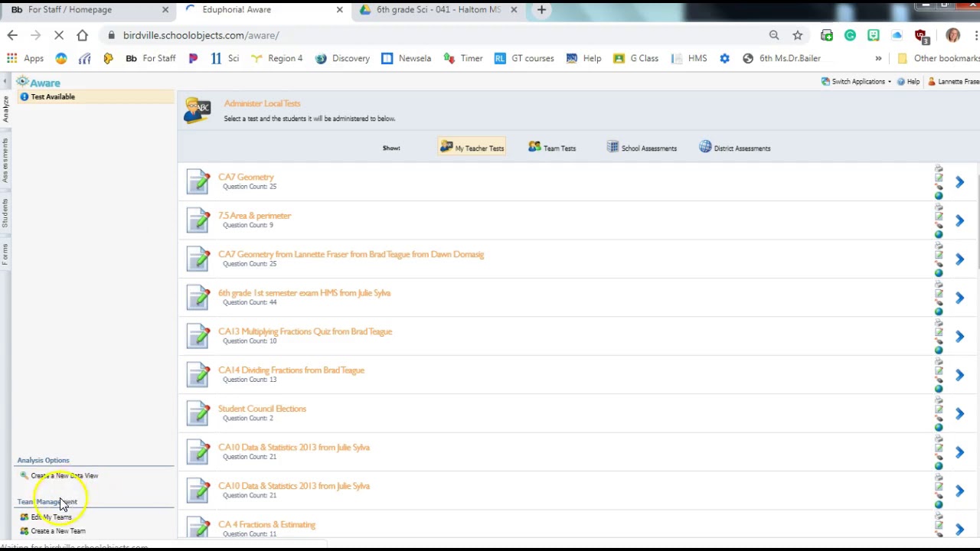Open Chrome's three-dot menu
The width and height of the screenshot is (980, 551).
tap(976, 35)
